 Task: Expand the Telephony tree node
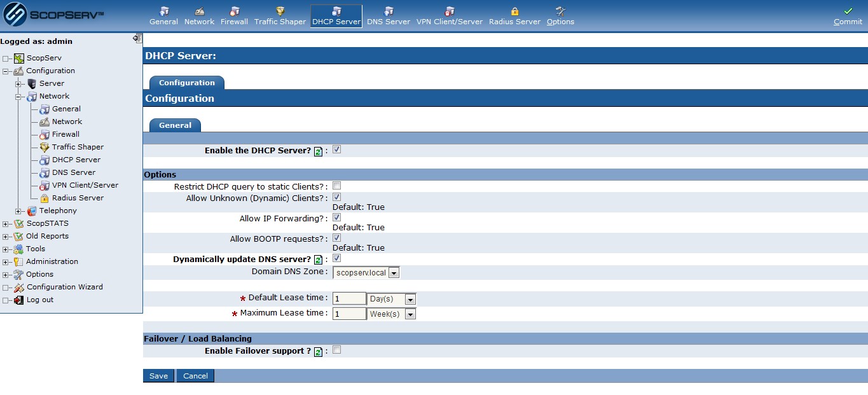18,211
